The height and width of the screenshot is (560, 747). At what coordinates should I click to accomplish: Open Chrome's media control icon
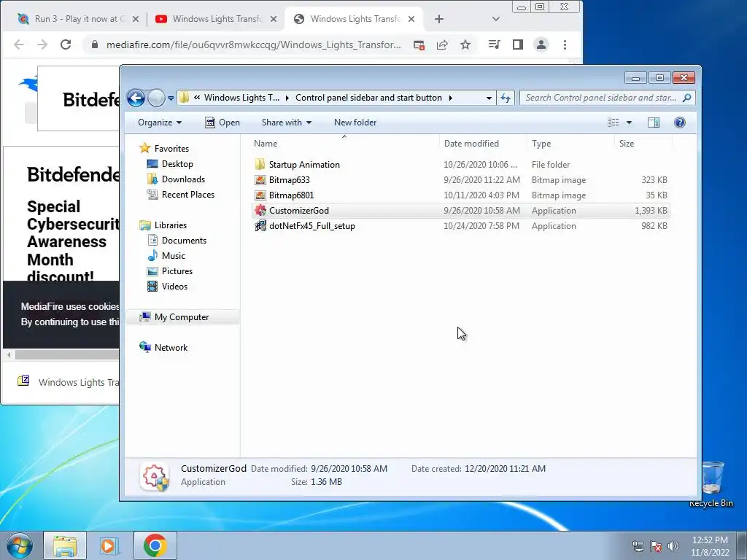coord(494,44)
